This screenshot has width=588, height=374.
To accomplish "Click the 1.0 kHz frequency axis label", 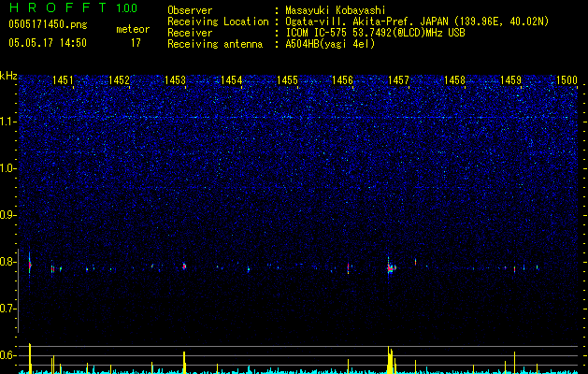I will click(7, 168).
